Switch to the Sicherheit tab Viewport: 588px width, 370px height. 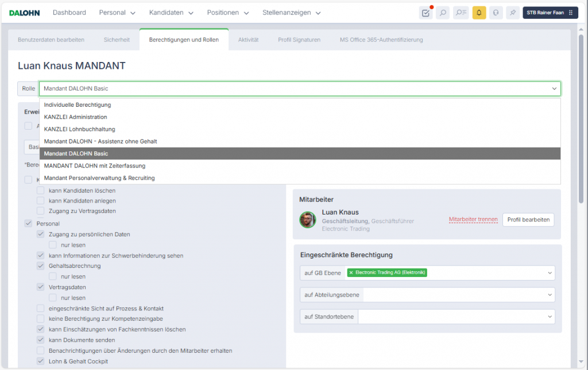pyautogui.click(x=117, y=40)
